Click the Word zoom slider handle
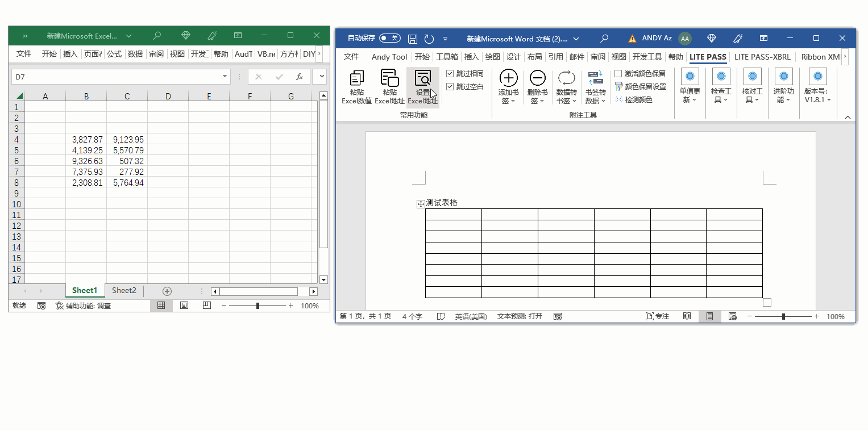Screen dimensions: 868x431 [783, 316]
